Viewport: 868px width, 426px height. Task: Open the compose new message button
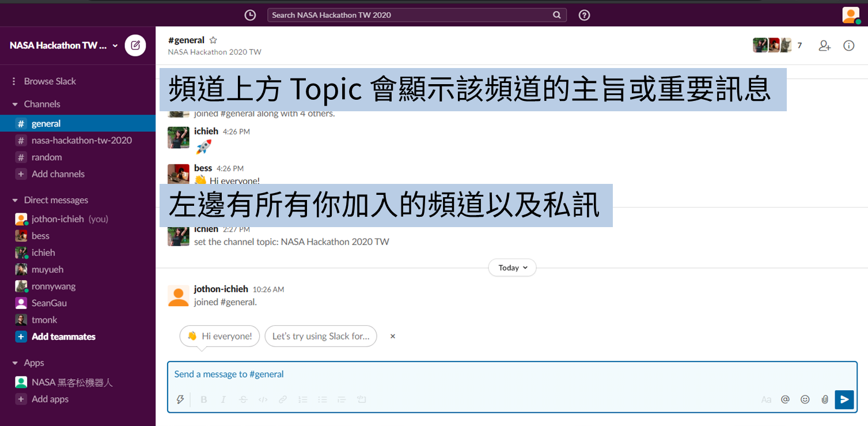pyautogui.click(x=135, y=45)
